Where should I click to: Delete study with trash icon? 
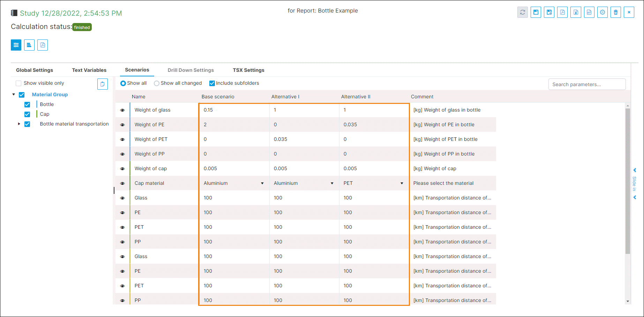click(616, 12)
